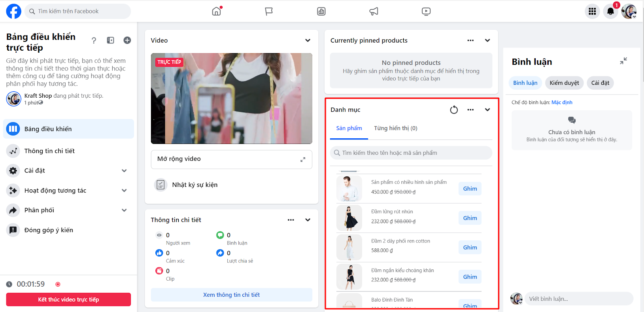Image resolution: width=644 pixels, height=312 pixels.
Task: Open Currently pinned products more options
Action: click(x=471, y=40)
